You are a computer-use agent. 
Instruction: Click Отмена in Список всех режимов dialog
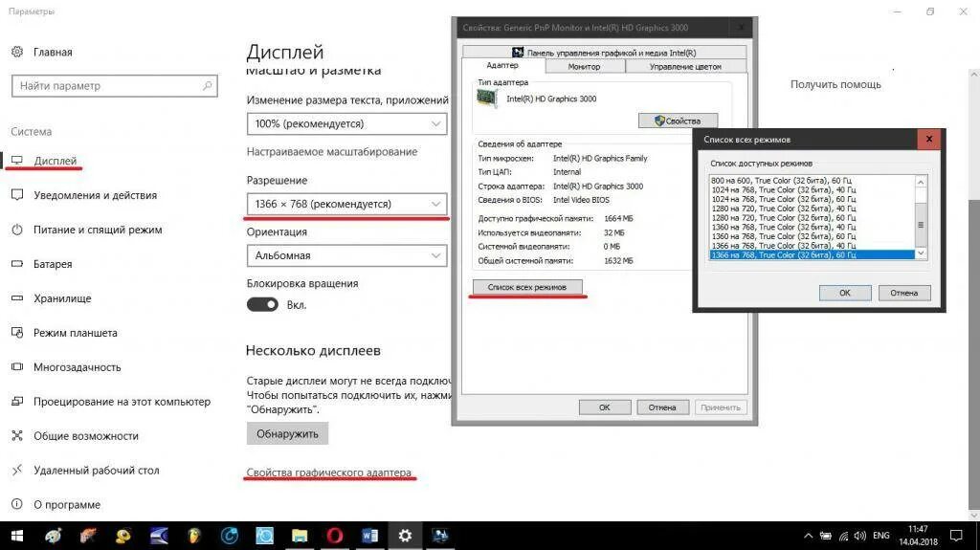[x=904, y=293]
